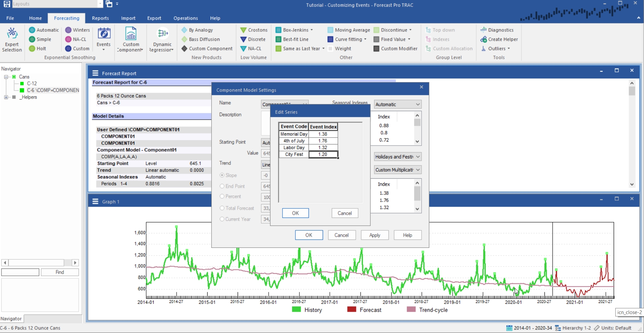The image size is (644, 333).
Task: Switch to Operations ribbon tab
Action: click(186, 18)
